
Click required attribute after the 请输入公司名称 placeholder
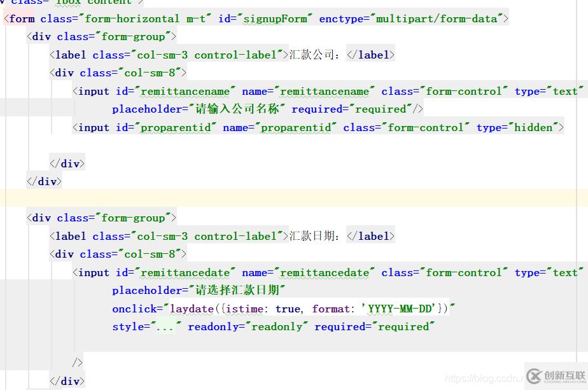tap(353, 109)
